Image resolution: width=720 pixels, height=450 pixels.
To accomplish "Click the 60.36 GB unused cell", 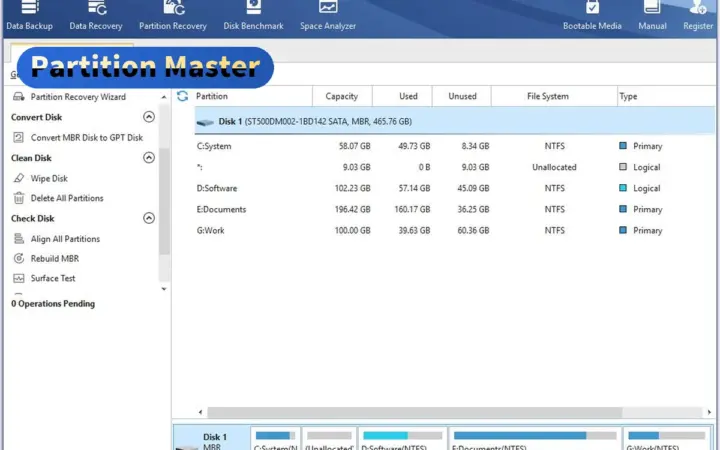I will click(x=473, y=231).
